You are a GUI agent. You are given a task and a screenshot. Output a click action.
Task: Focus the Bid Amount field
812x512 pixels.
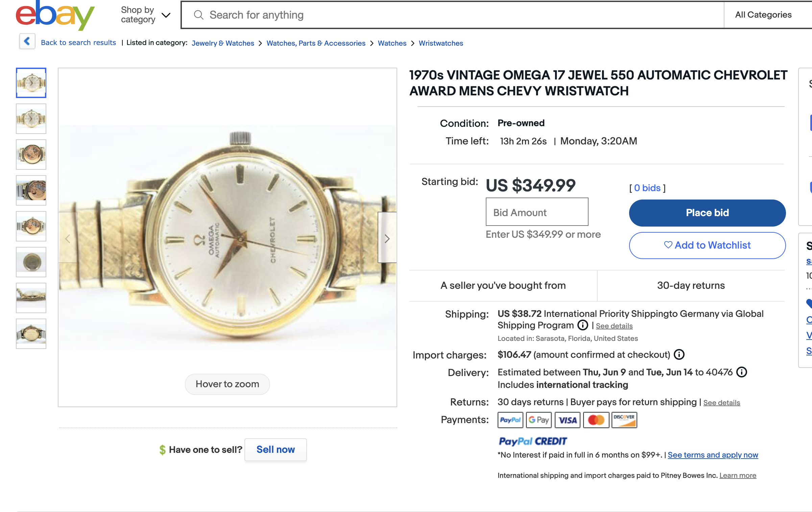(536, 212)
